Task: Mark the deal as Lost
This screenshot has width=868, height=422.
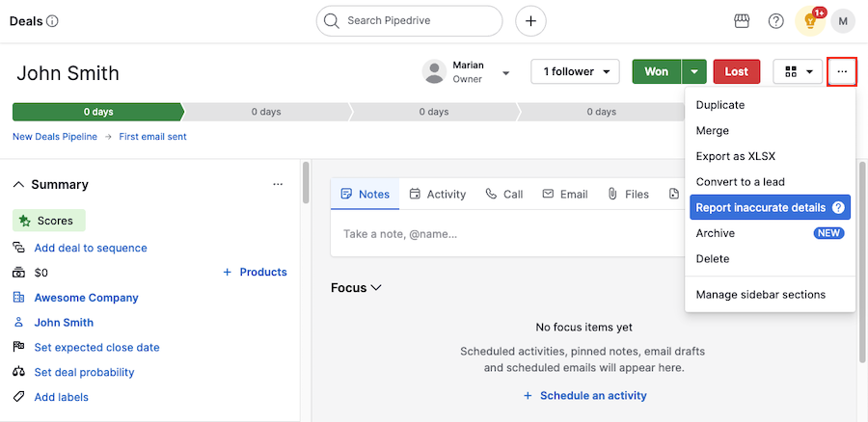Action: click(736, 71)
